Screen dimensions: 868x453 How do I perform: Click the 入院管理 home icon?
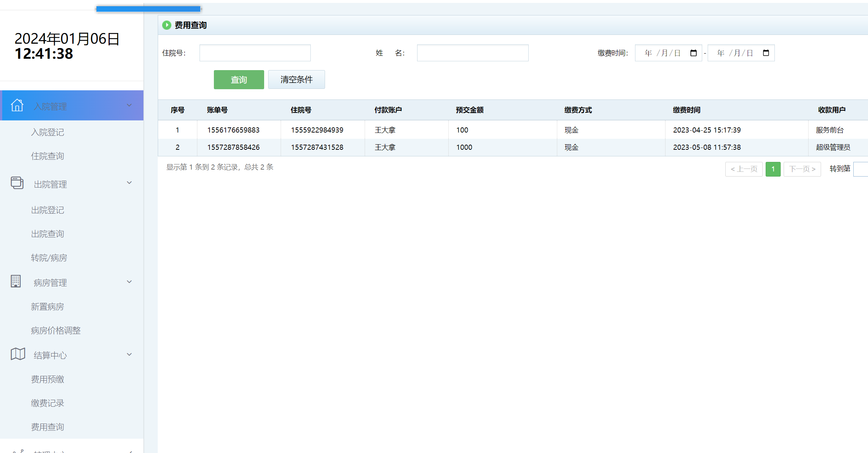tap(17, 105)
